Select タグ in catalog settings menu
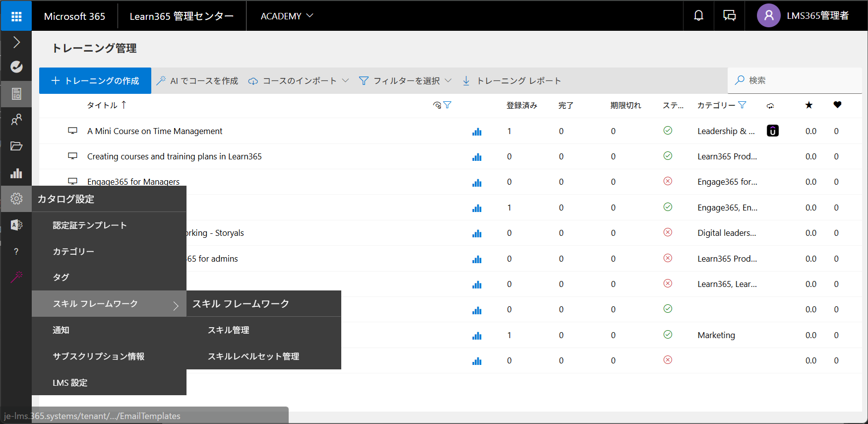 click(x=109, y=277)
